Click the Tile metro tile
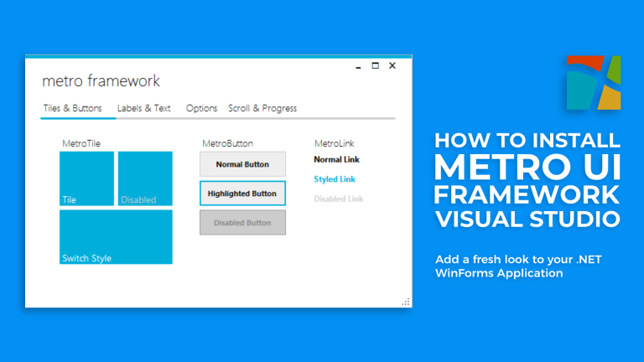Screen dimensions: 644x362 (x=86, y=178)
